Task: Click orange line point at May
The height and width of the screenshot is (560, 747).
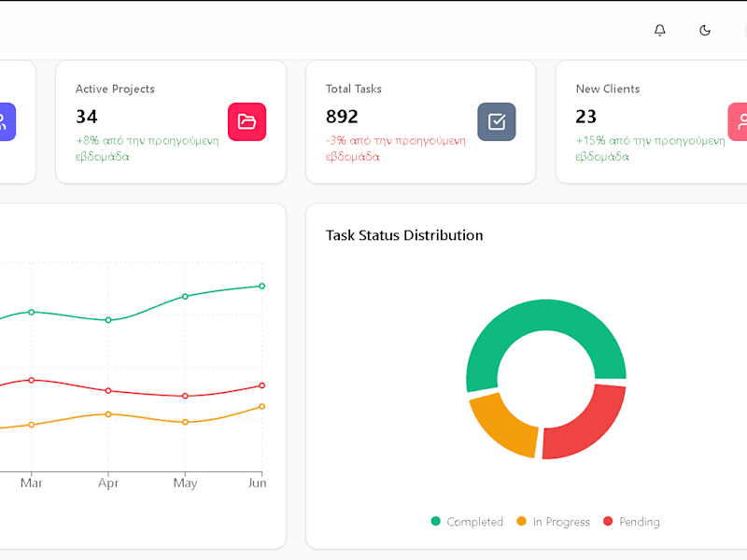Action: coord(185,423)
